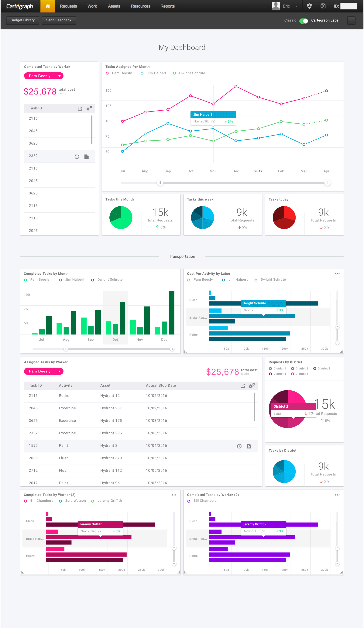364x628 pixels.
Task: Click the shield icon in top bar
Action: pyautogui.click(x=309, y=6)
